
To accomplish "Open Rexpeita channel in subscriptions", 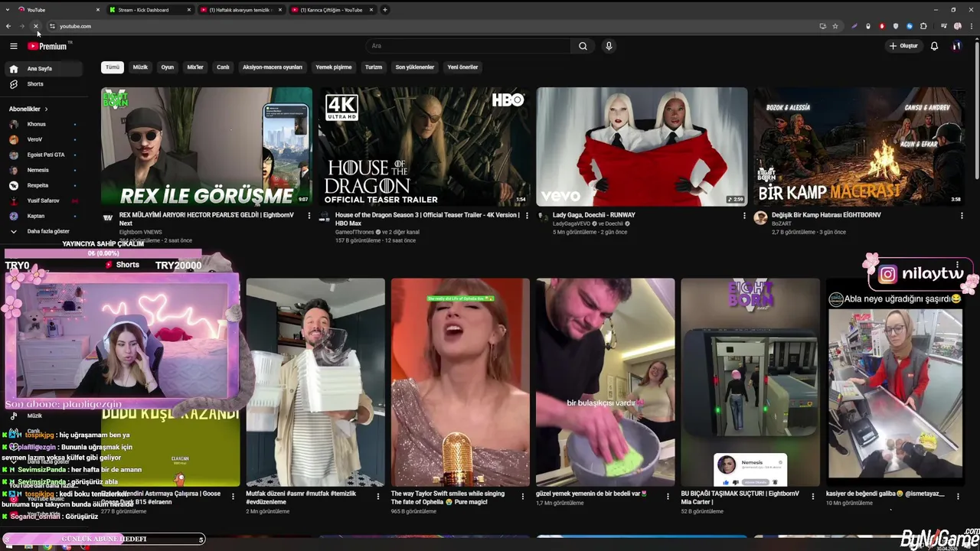I will [x=42, y=185].
